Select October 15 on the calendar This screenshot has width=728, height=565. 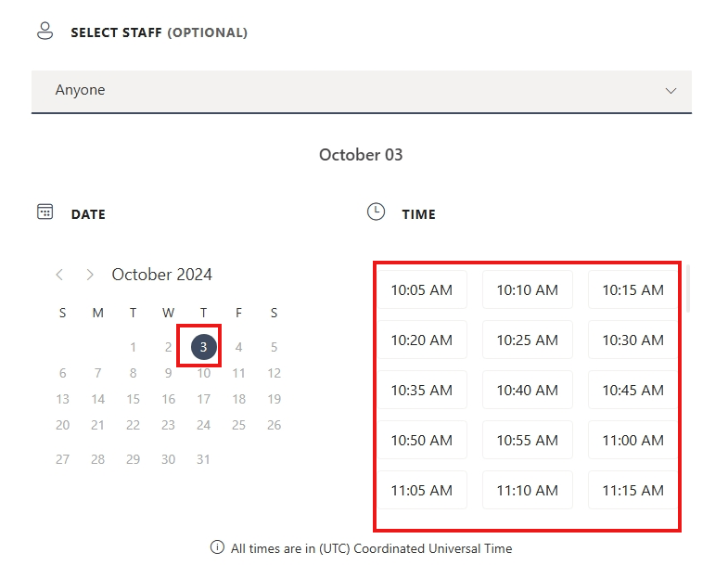coord(133,399)
